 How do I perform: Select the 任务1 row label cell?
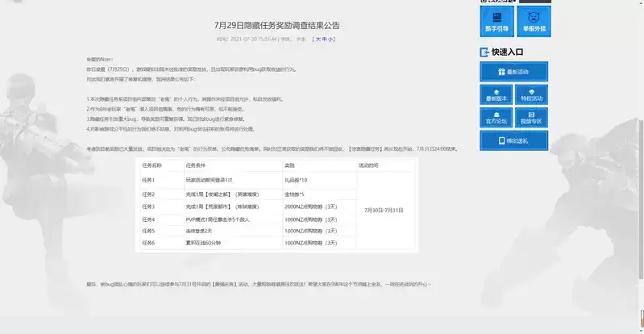[x=147, y=179]
